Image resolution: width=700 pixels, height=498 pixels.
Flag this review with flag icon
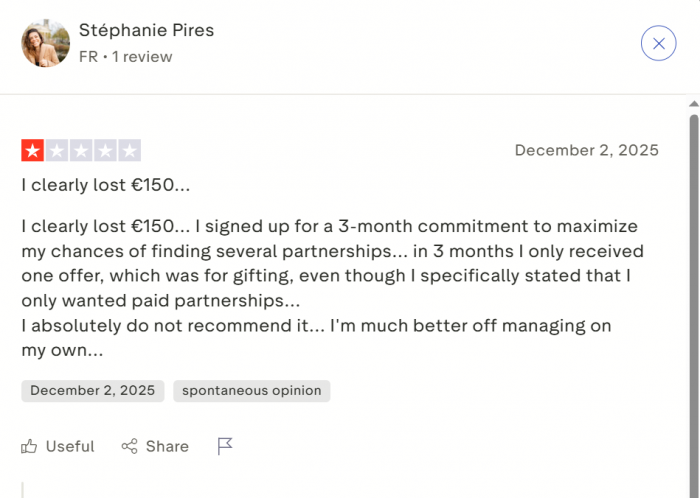[225, 446]
